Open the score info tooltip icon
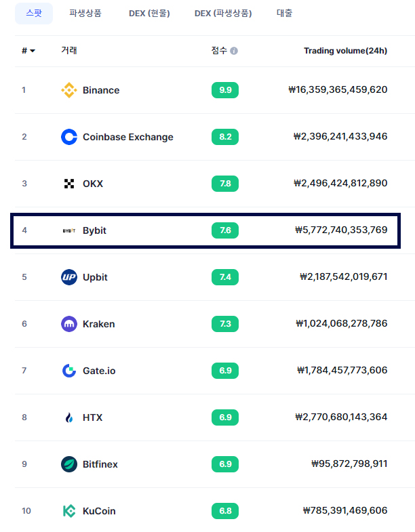 [234, 51]
